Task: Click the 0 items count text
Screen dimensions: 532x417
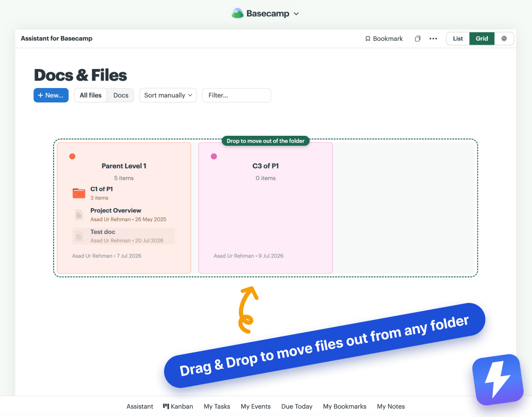Action: click(265, 178)
